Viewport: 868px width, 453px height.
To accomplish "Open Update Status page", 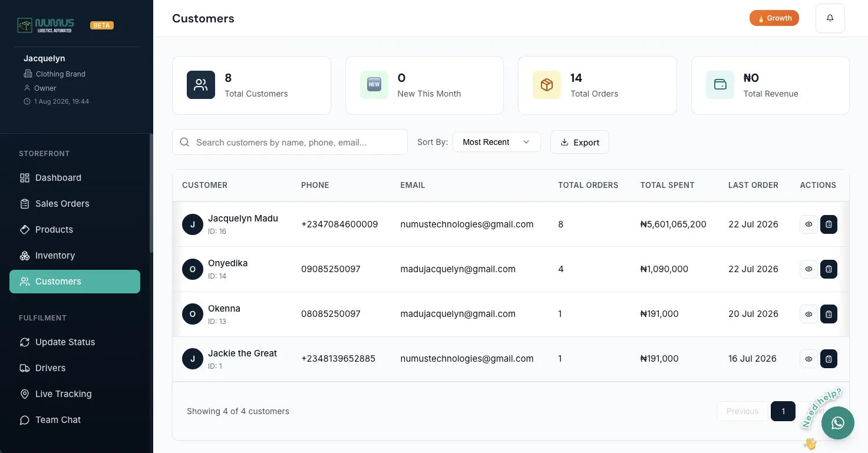I will [75, 342].
